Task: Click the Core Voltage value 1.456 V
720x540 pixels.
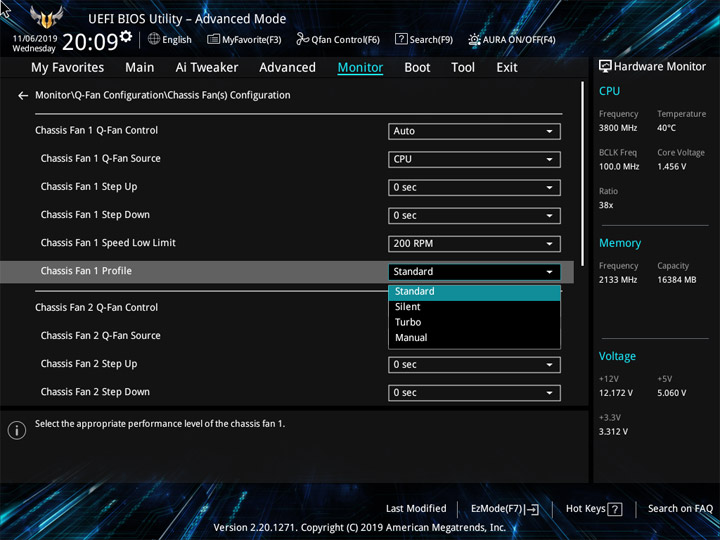Action: (672, 167)
